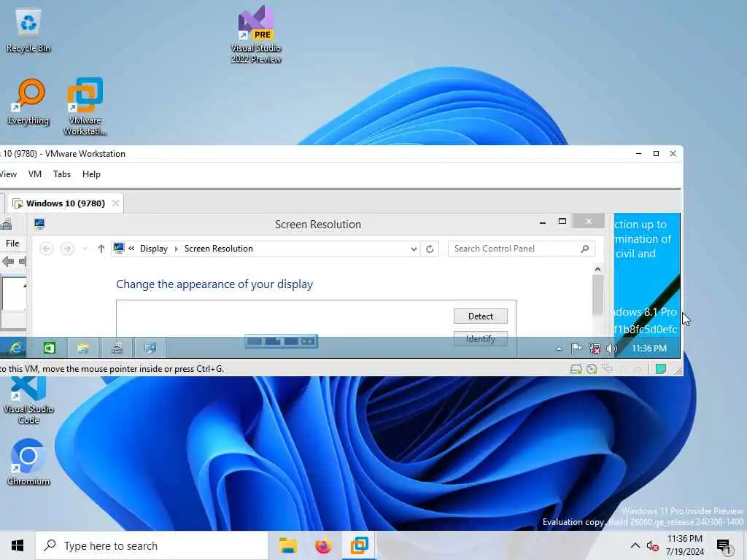Screen dimensions: 747x560
Task: Click the VMware hard disk status icon
Action: coord(576,369)
